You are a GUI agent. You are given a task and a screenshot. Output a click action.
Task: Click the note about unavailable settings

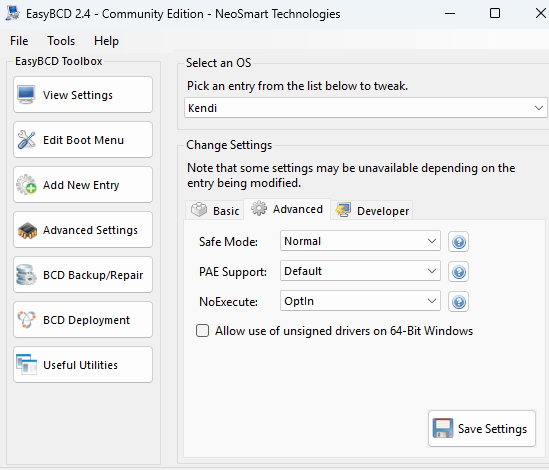[x=351, y=175]
